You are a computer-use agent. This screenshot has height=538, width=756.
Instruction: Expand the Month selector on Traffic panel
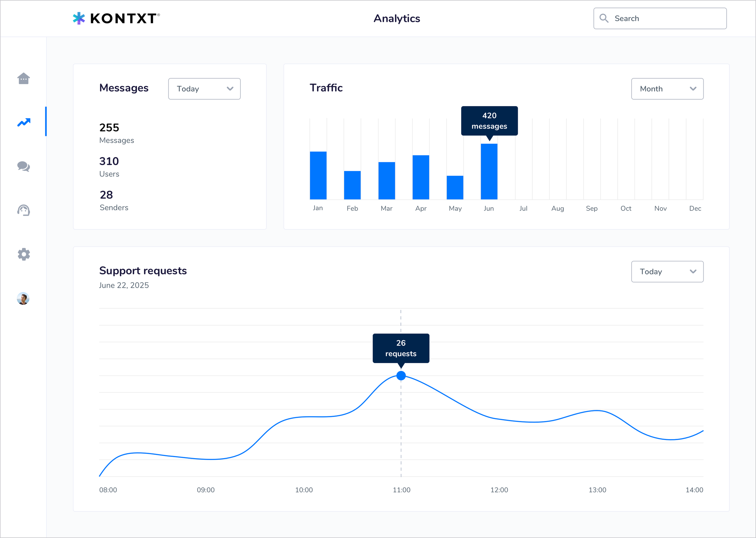tap(667, 89)
